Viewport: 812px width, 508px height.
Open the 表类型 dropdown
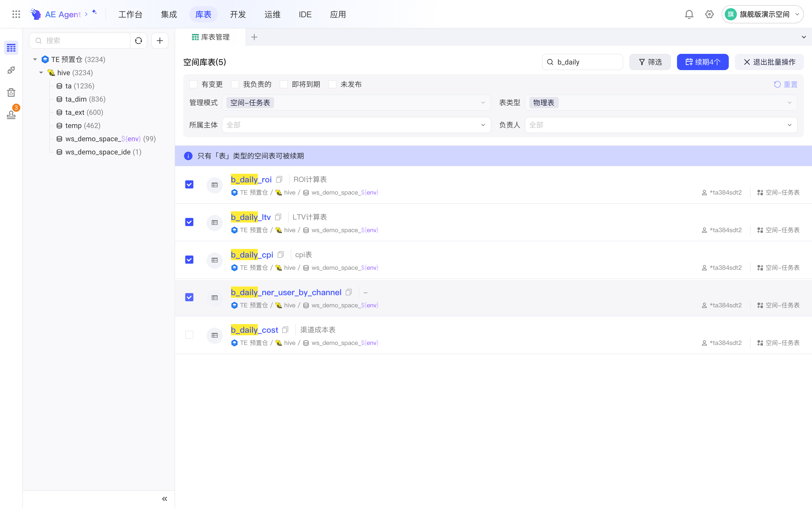click(x=661, y=102)
